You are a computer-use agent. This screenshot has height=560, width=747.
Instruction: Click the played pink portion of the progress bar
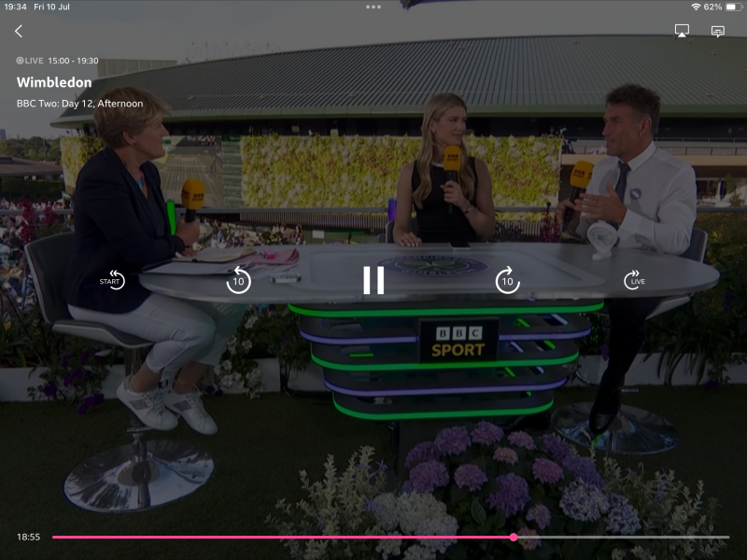(x=281, y=538)
